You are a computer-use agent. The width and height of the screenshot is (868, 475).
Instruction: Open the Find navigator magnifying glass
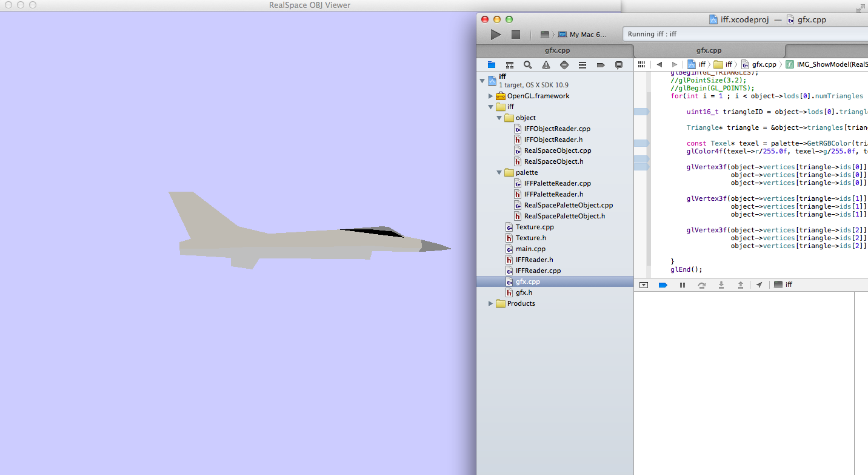(x=527, y=64)
